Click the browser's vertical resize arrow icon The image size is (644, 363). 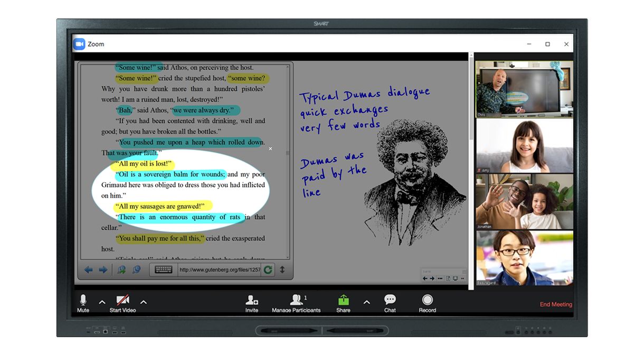(282, 270)
